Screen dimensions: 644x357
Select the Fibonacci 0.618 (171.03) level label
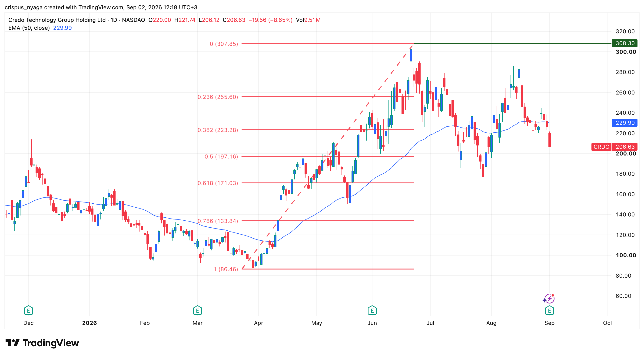[218, 183]
